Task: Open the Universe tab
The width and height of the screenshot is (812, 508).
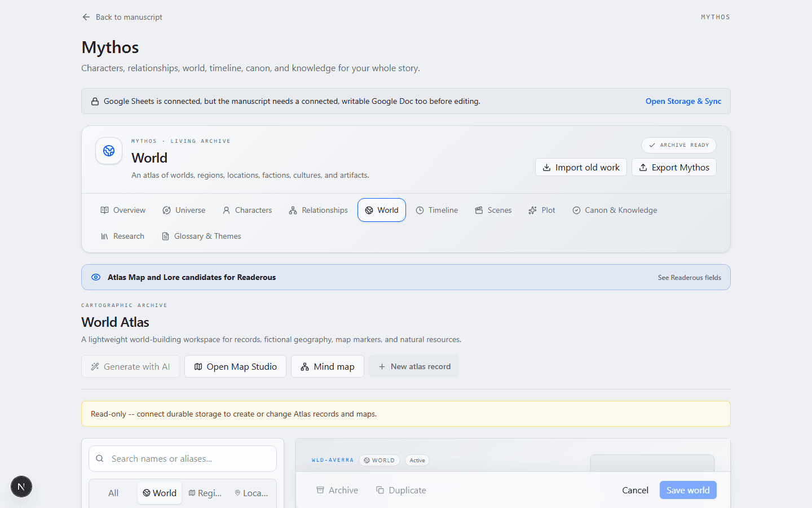Action: (184, 210)
